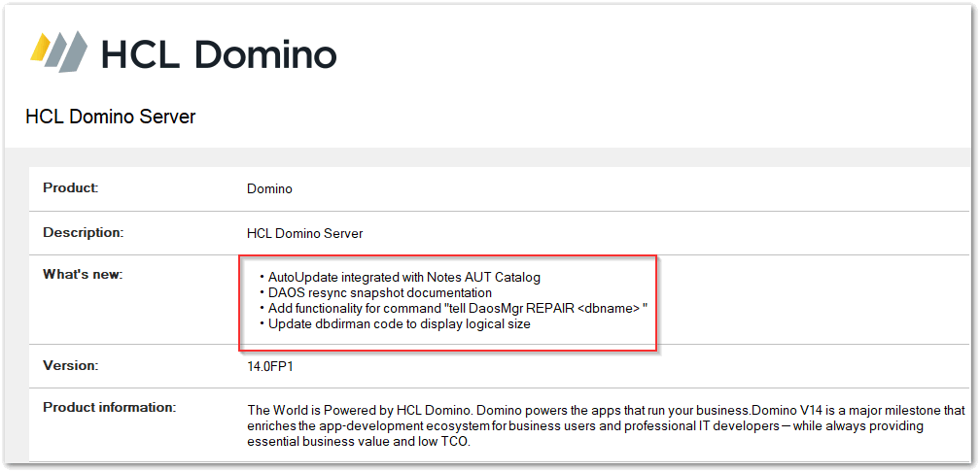Screen dimensions: 980x472
Task: Click the 'Product:' field label
Action: click(71, 187)
